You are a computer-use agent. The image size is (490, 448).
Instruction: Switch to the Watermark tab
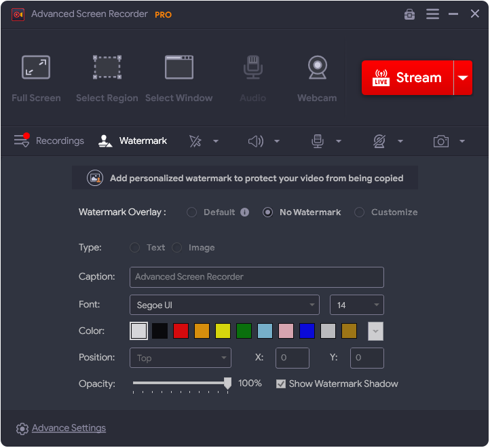[x=133, y=141]
